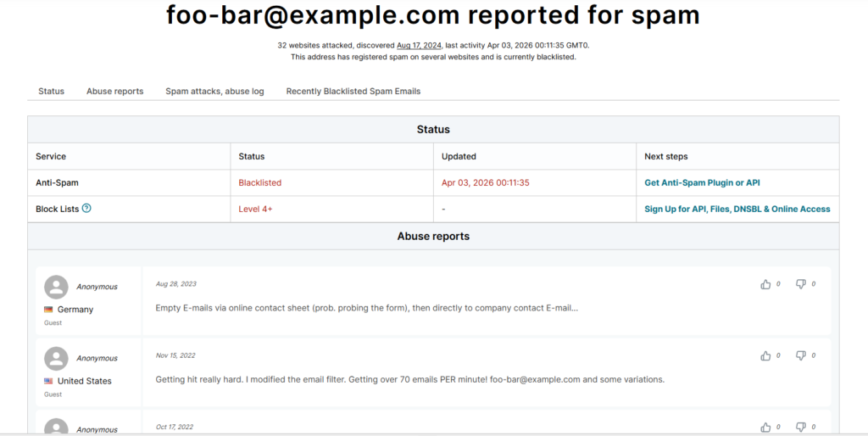Image resolution: width=868 pixels, height=436 pixels.
Task: Click the Germany reporter's avatar icon
Action: click(x=56, y=287)
